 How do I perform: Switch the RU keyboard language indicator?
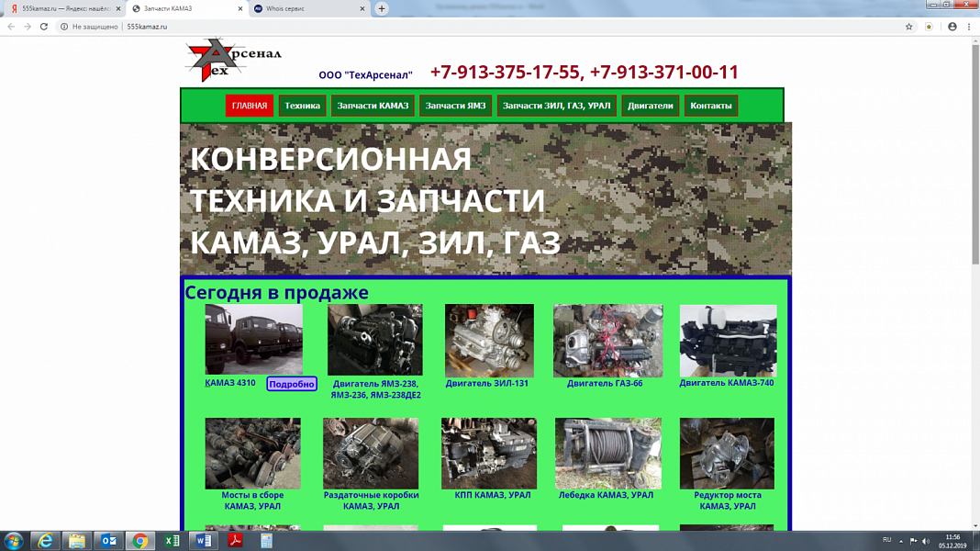click(886, 540)
